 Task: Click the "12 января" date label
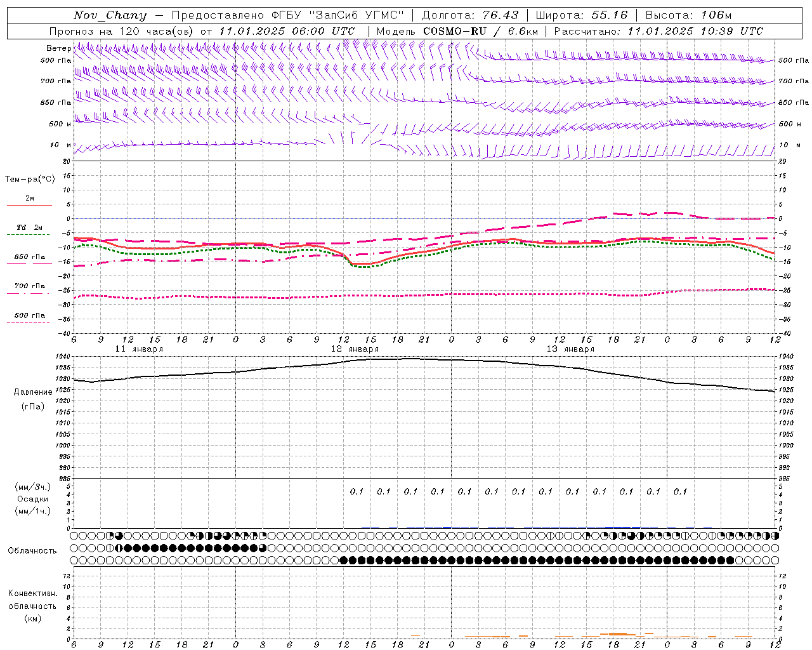(x=355, y=349)
